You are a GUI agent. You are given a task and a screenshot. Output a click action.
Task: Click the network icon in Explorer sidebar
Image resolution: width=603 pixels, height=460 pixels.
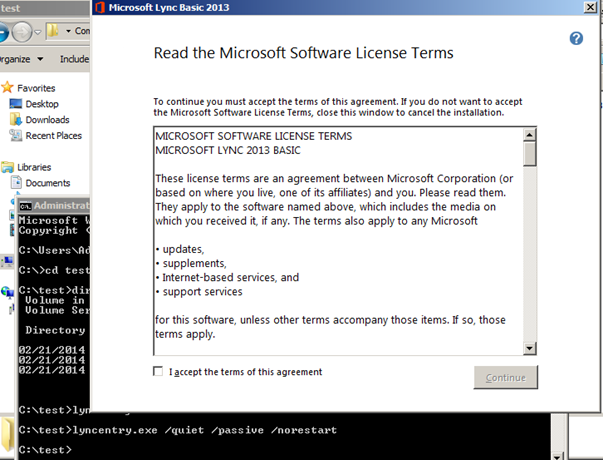[x=7, y=292]
